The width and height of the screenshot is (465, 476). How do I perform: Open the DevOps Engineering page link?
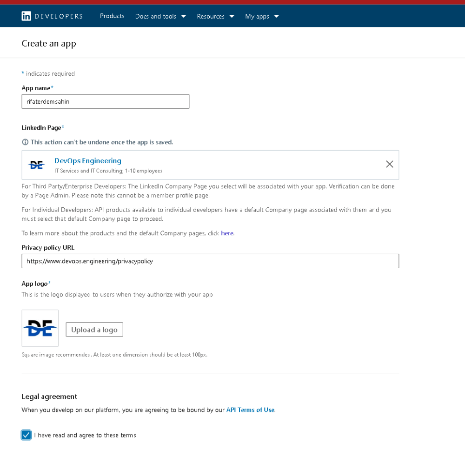tap(88, 160)
